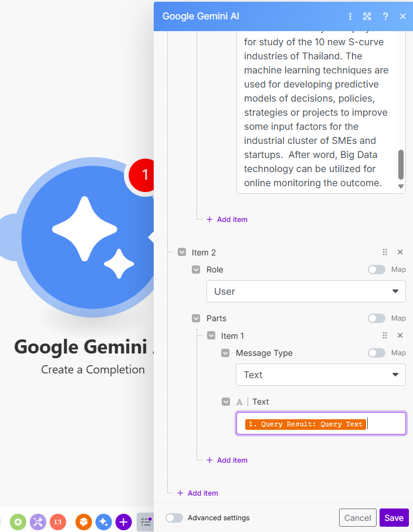Click the Cancel button
Viewport: 413px width, 532px height.
[x=357, y=518]
